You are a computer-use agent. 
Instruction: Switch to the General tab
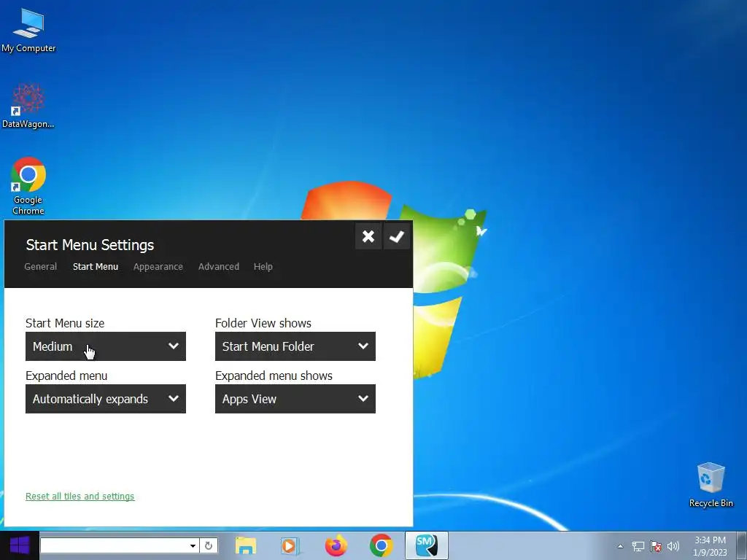click(x=41, y=267)
